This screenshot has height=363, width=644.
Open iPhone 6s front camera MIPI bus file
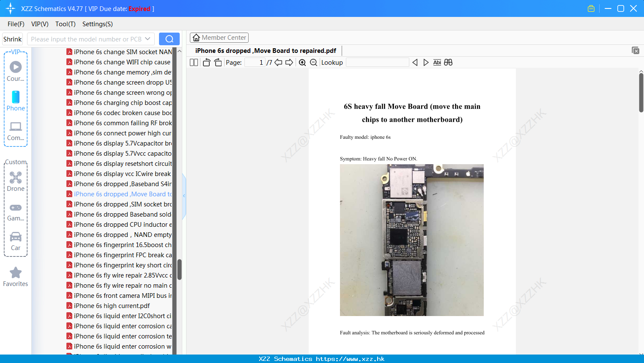click(119, 296)
